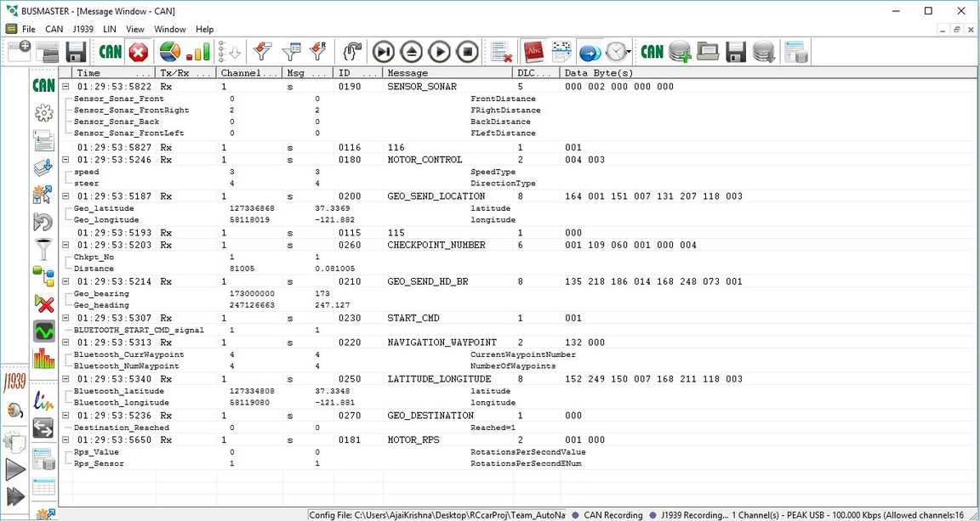Open the signal bars graph icon

(198, 51)
